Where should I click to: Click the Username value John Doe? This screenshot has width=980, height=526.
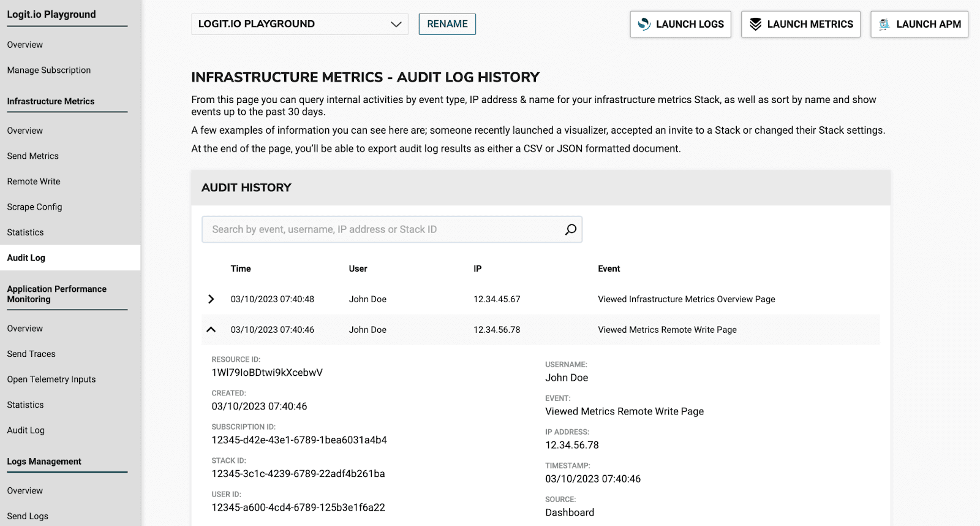click(x=567, y=378)
